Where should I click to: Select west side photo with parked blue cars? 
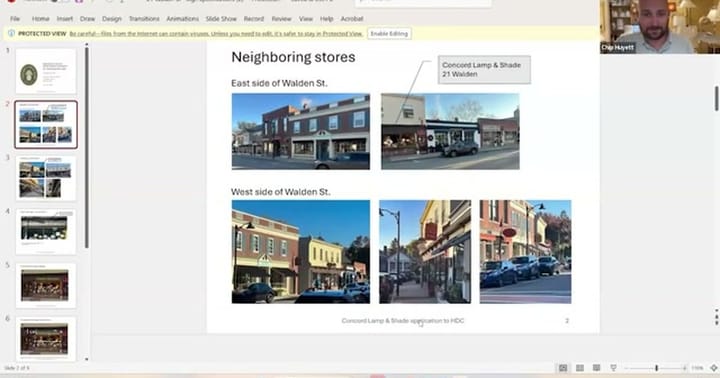coord(525,252)
